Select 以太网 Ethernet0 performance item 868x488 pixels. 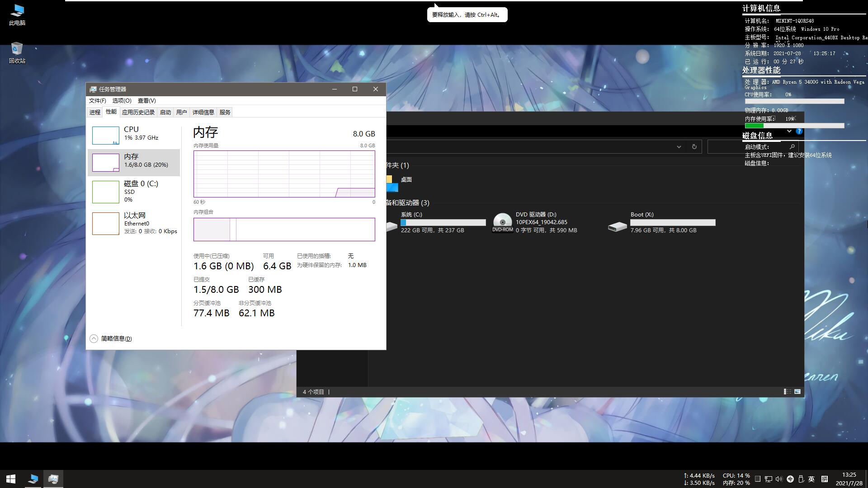click(134, 223)
